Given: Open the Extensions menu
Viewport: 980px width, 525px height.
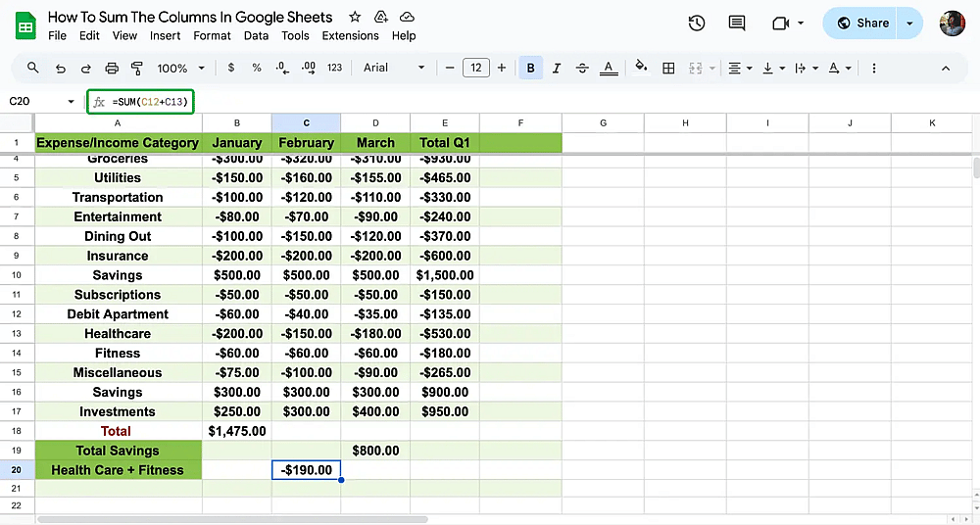Looking at the screenshot, I should (x=350, y=35).
